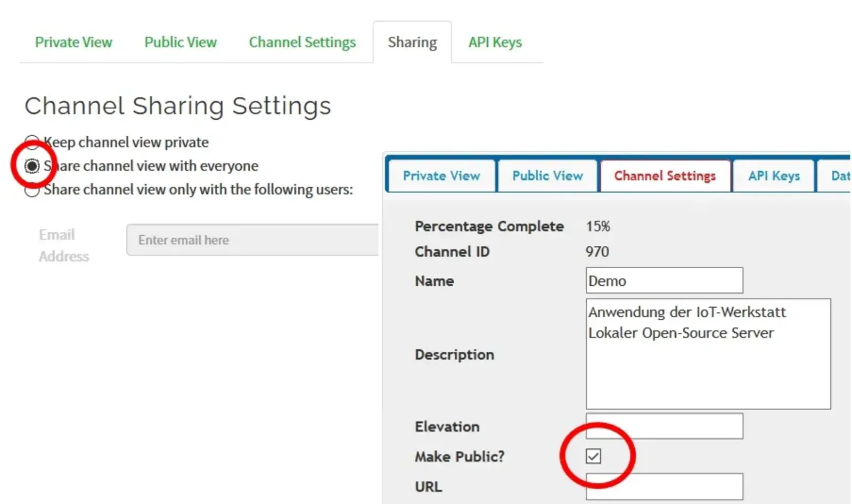Focus the Elevation input field
The width and height of the screenshot is (852, 504).
tap(664, 426)
